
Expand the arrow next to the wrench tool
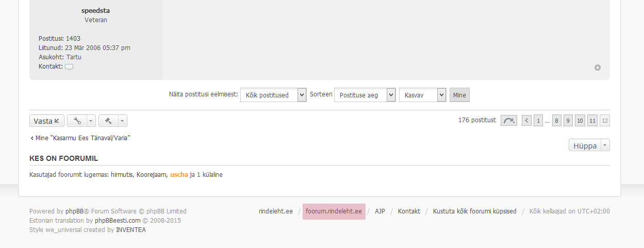(91, 121)
